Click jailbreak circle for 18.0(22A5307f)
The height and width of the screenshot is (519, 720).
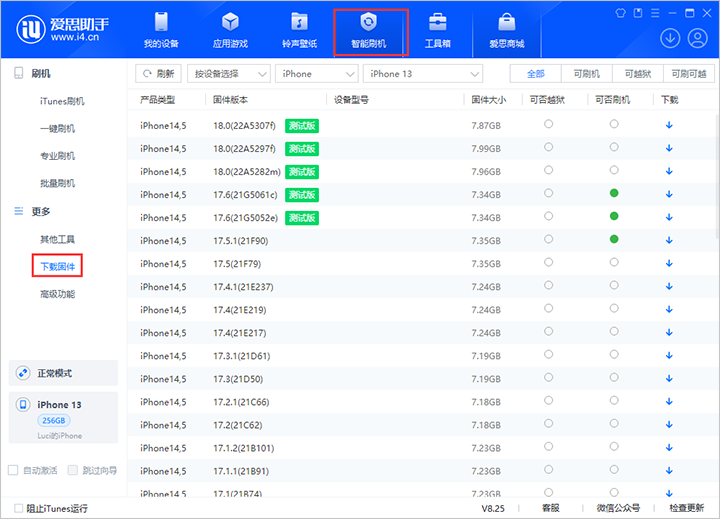click(x=548, y=124)
